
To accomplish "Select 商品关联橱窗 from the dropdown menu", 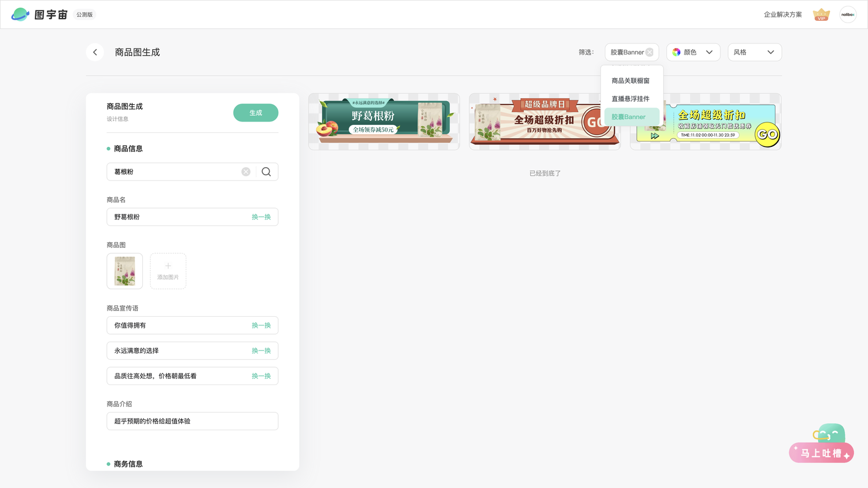I will coord(631,81).
